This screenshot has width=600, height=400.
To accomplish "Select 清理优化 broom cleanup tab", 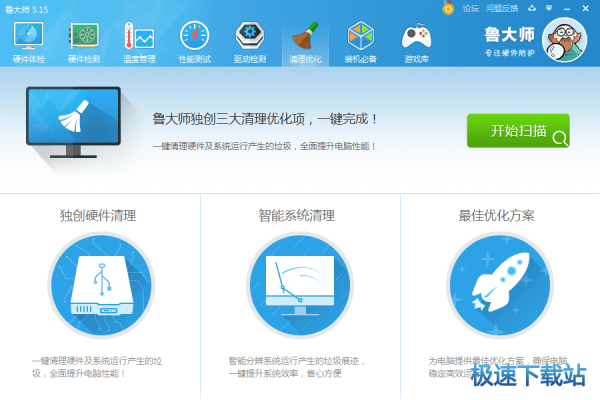I will 305,42.
